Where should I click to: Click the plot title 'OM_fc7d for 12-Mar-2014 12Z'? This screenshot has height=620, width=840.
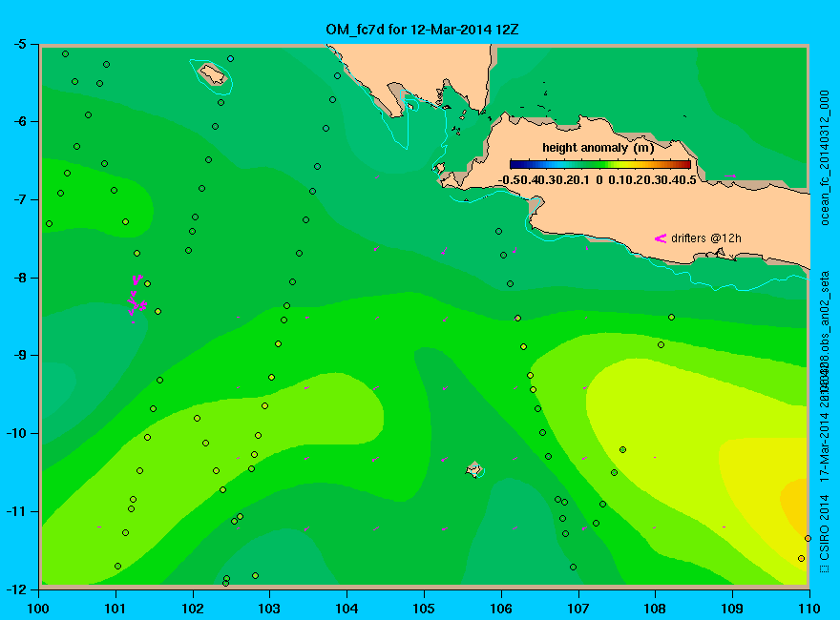coord(422,30)
